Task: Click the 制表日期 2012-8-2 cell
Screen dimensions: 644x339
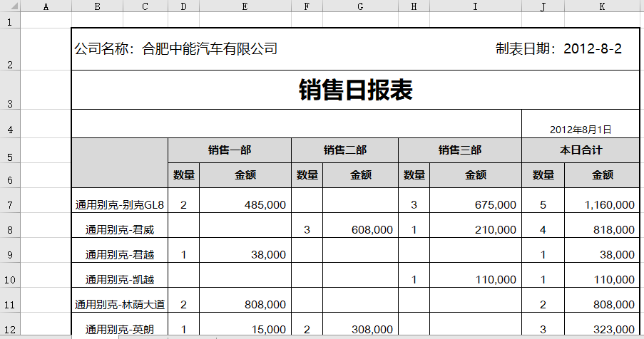Action: tap(558, 49)
